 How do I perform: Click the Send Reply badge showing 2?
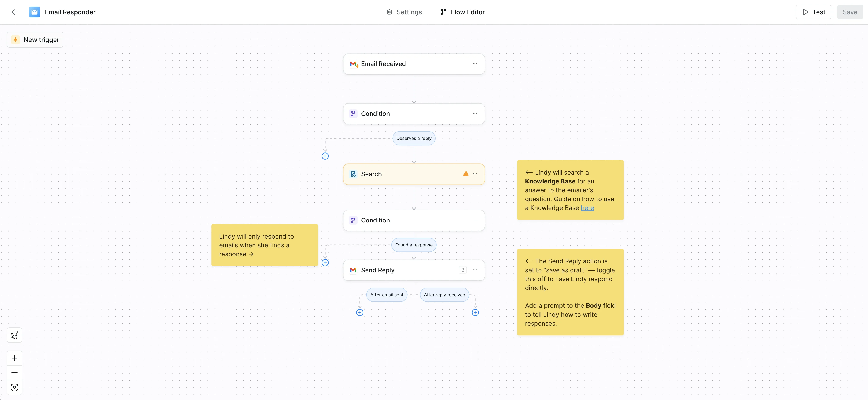coord(463,270)
